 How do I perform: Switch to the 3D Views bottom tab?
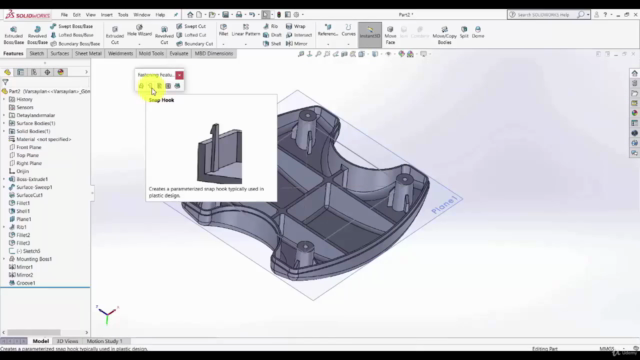(x=67, y=341)
